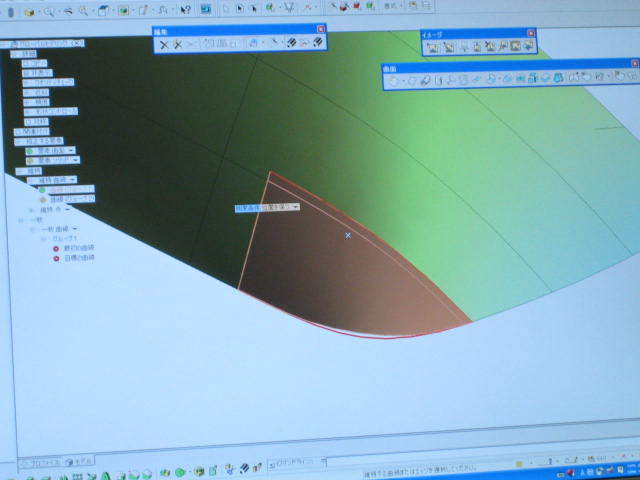Click the second icon in イメージ toolbar
The image size is (640, 480).
pos(449,47)
